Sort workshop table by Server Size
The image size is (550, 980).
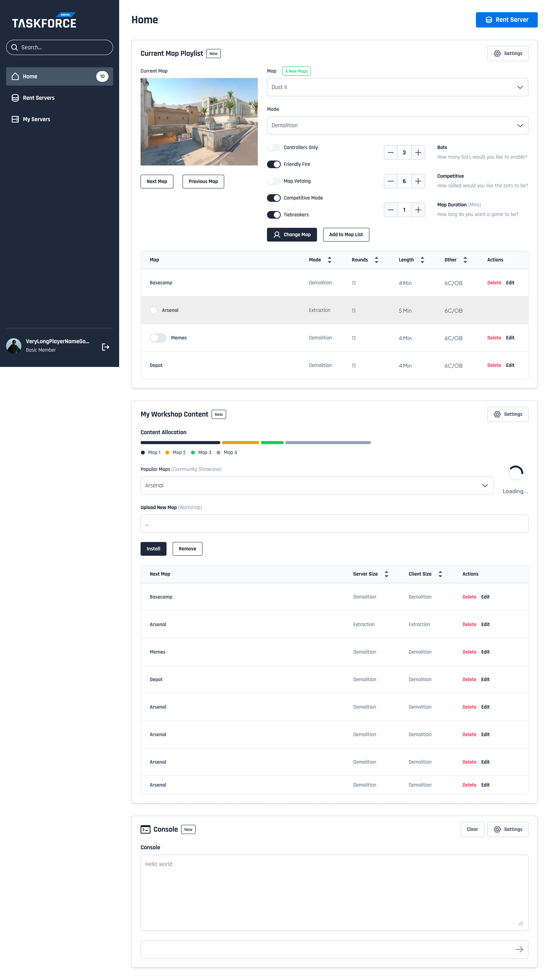[386, 574]
